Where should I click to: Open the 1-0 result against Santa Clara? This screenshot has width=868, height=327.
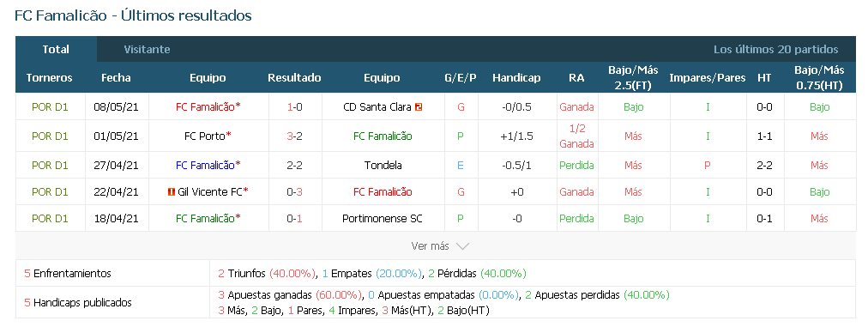[x=294, y=107]
